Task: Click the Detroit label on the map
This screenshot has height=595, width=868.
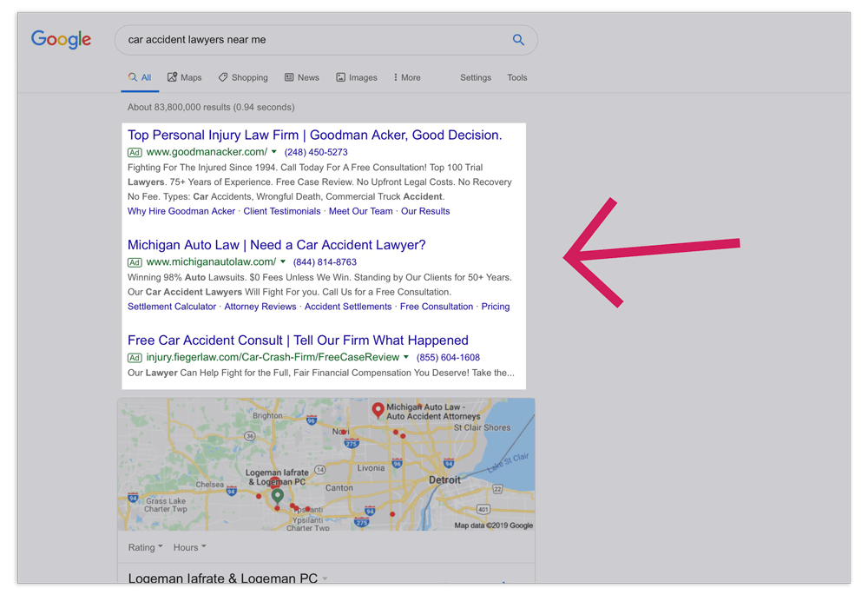Action: (444, 479)
